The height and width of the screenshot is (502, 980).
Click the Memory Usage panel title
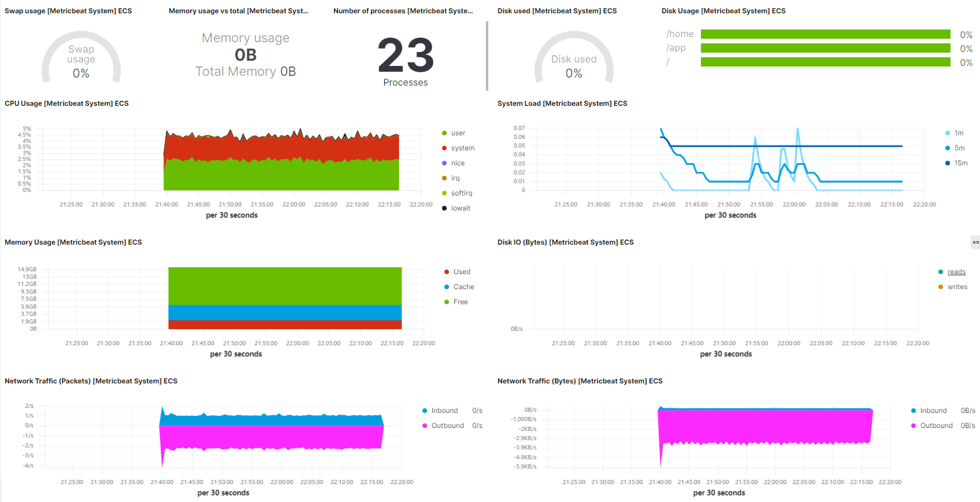click(x=73, y=242)
